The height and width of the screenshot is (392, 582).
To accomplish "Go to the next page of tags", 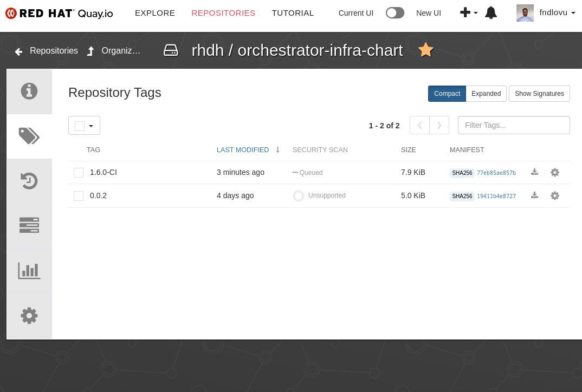I will tap(439, 126).
